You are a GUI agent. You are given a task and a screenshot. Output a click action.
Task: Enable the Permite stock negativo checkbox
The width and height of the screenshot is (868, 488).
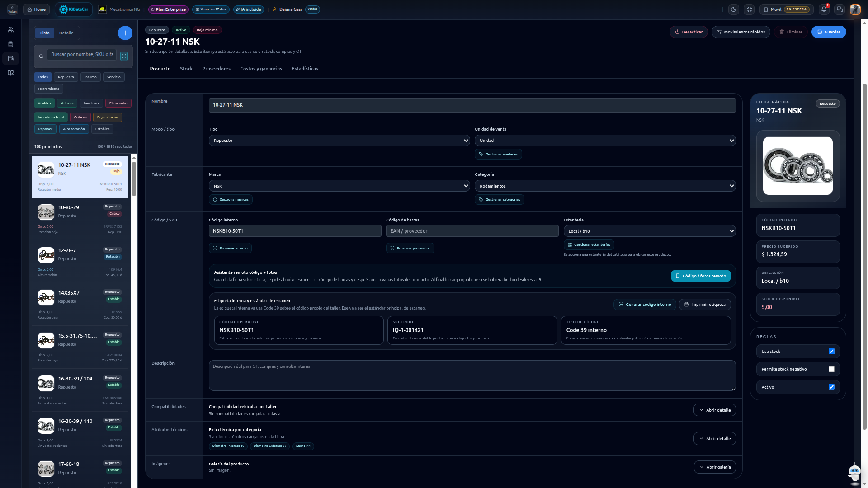[x=831, y=369]
